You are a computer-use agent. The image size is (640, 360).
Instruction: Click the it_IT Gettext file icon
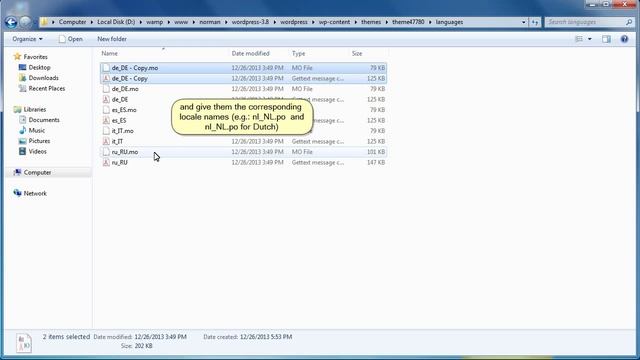click(x=106, y=141)
